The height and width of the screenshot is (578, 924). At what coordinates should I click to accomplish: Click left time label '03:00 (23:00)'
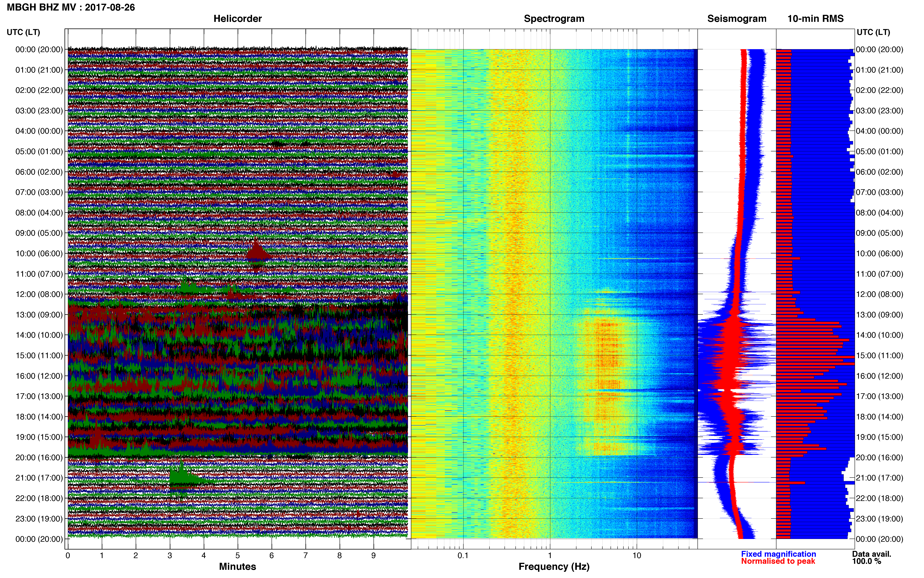point(39,111)
